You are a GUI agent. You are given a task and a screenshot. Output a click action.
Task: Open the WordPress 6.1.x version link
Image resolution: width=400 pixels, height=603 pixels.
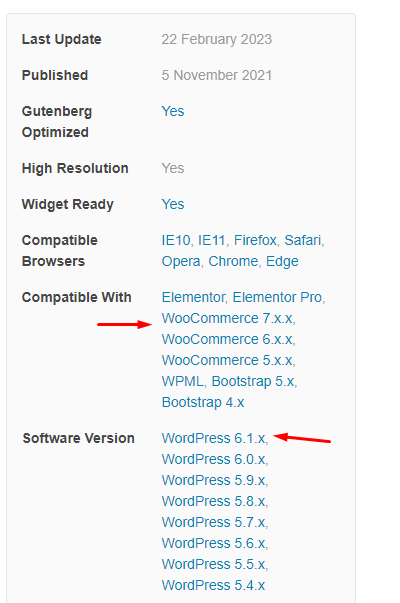[213, 438]
